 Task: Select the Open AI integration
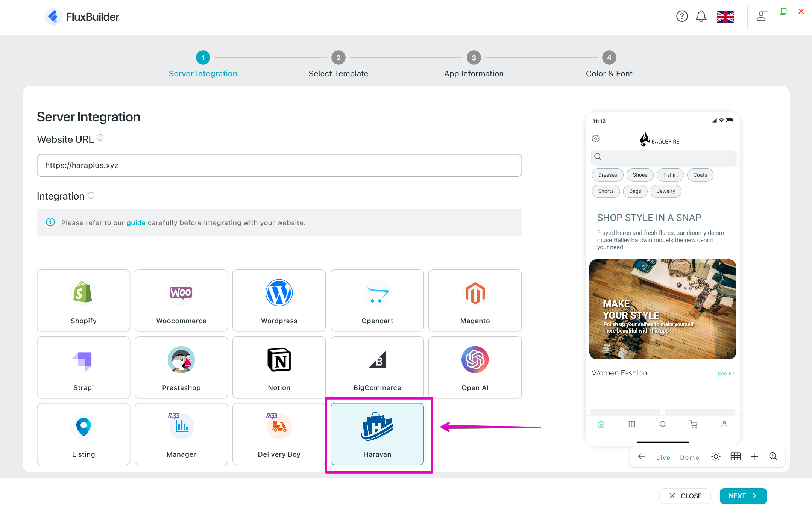pyautogui.click(x=475, y=367)
